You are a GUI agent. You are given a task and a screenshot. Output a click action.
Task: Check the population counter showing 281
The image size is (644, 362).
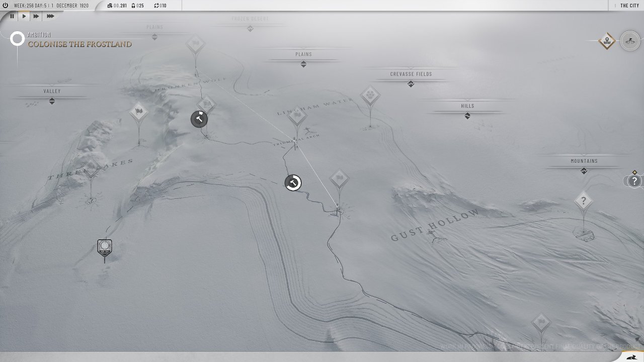point(117,6)
